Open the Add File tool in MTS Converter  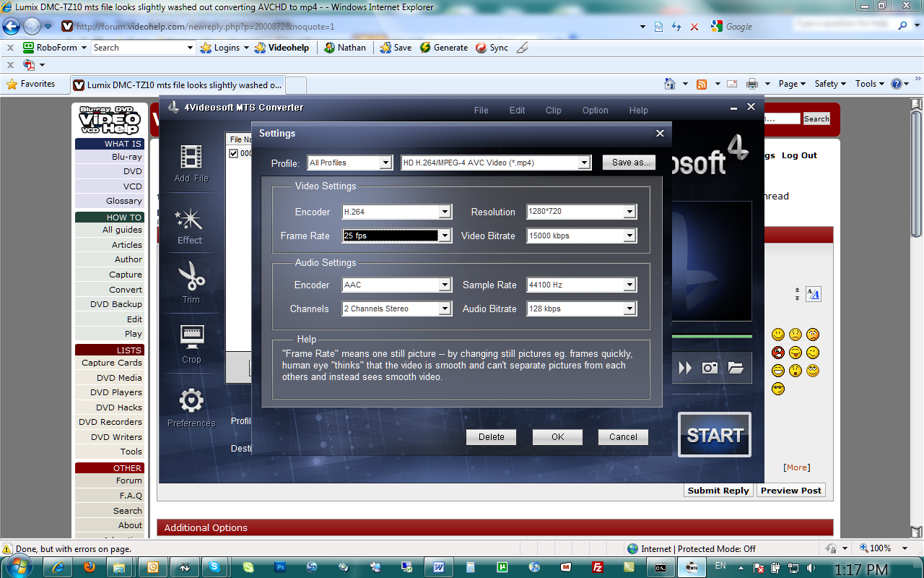[191, 163]
